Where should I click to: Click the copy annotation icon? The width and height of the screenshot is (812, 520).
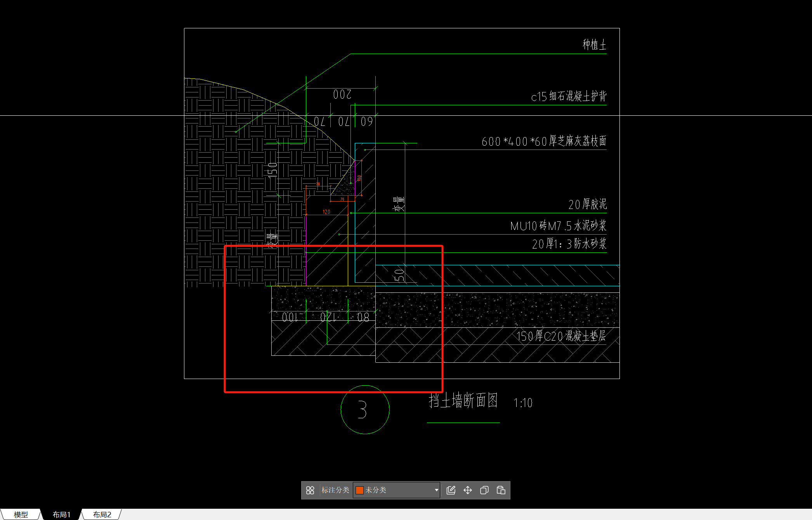coord(484,490)
